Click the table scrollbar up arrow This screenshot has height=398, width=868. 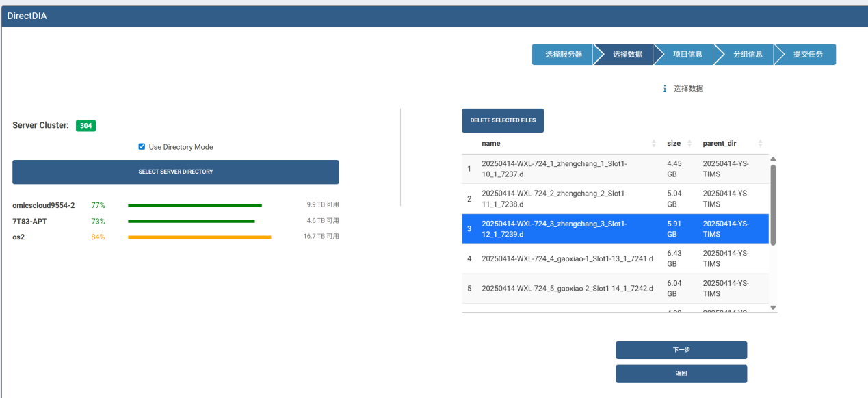point(774,159)
